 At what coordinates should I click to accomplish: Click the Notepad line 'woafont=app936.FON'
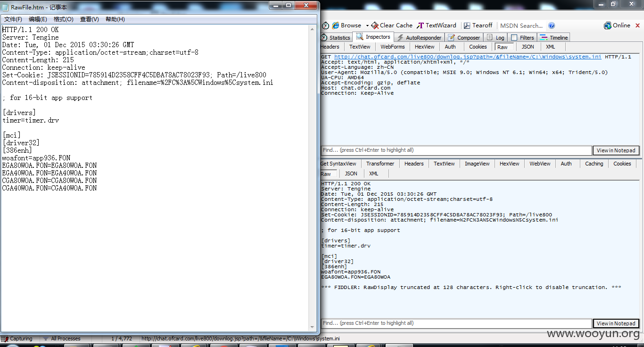(x=36, y=158)
